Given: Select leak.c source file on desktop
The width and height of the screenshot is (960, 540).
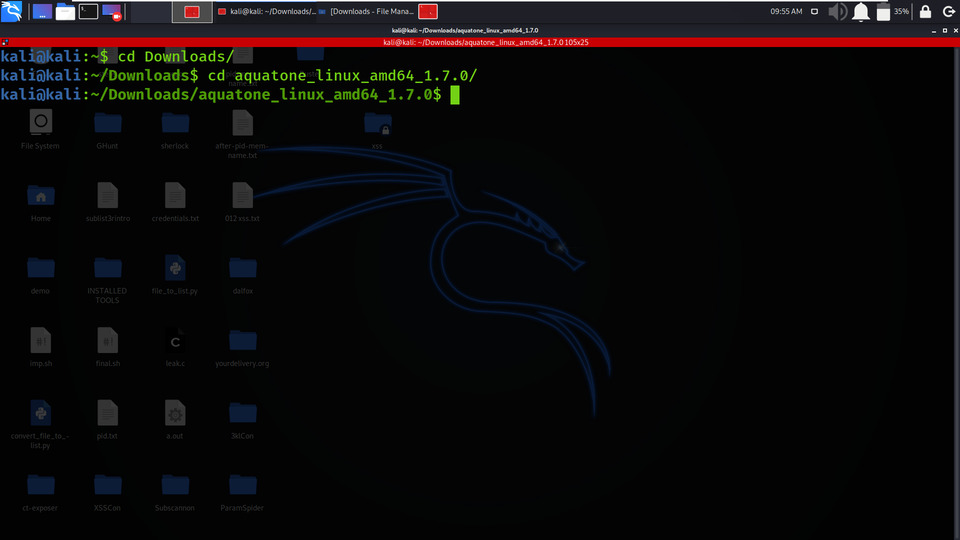Looking at the screenshot, I should pos(175,348).
